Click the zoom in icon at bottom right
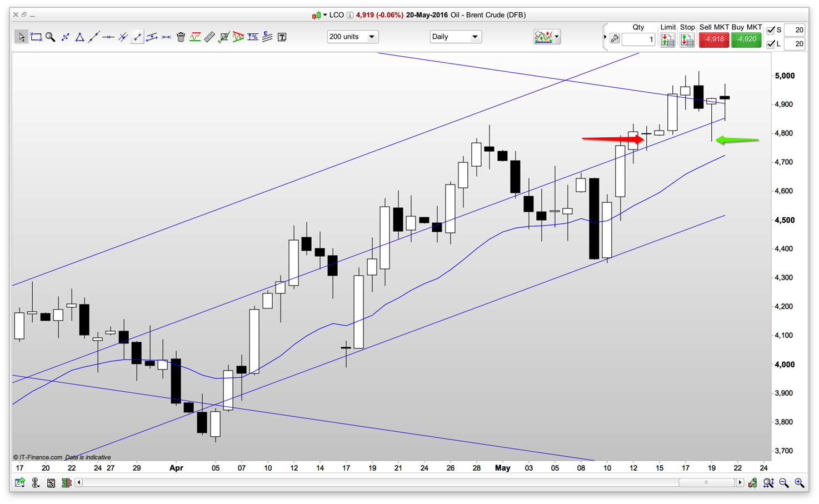 pos(799,483)
